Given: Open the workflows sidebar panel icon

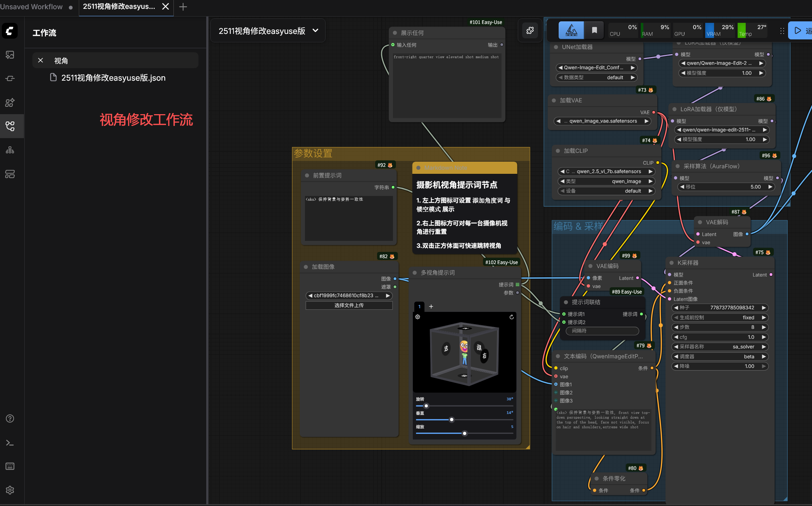Looking at the screenshot, I should [10, 126].
